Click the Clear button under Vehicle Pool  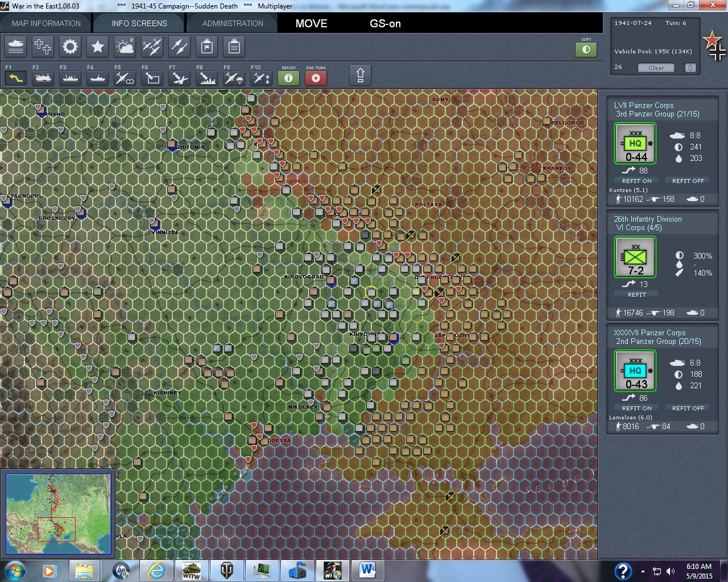coord(656,68)
